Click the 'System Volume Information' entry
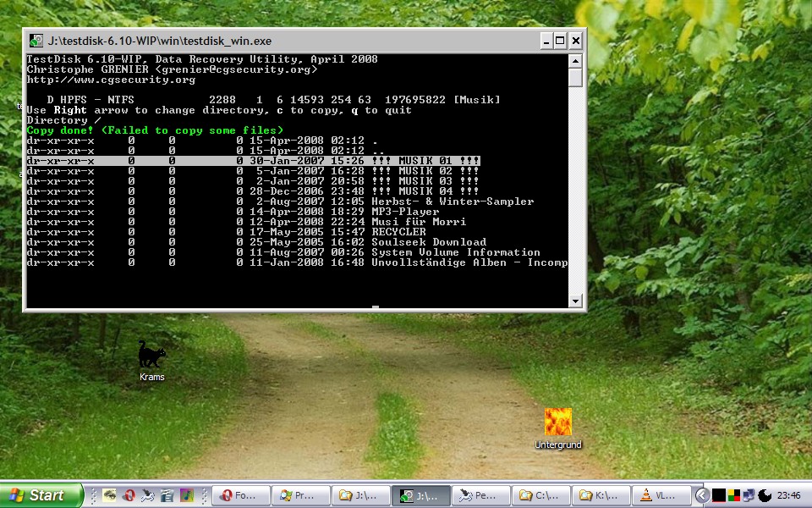812x508 pixels. pos(456,252)
